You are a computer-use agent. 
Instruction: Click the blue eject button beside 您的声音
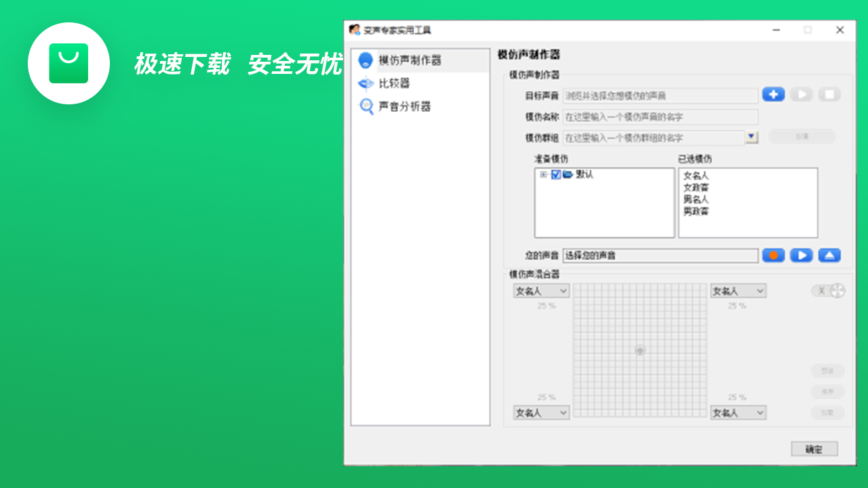click(829, 256)
